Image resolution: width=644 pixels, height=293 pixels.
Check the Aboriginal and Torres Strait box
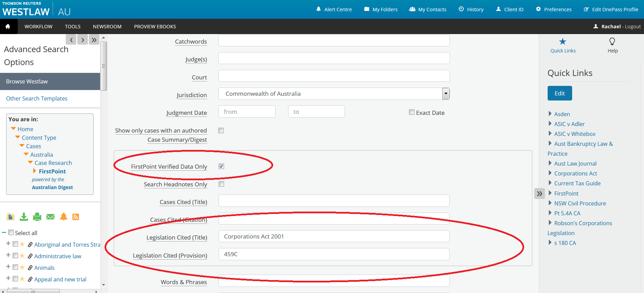coord(15,244)
